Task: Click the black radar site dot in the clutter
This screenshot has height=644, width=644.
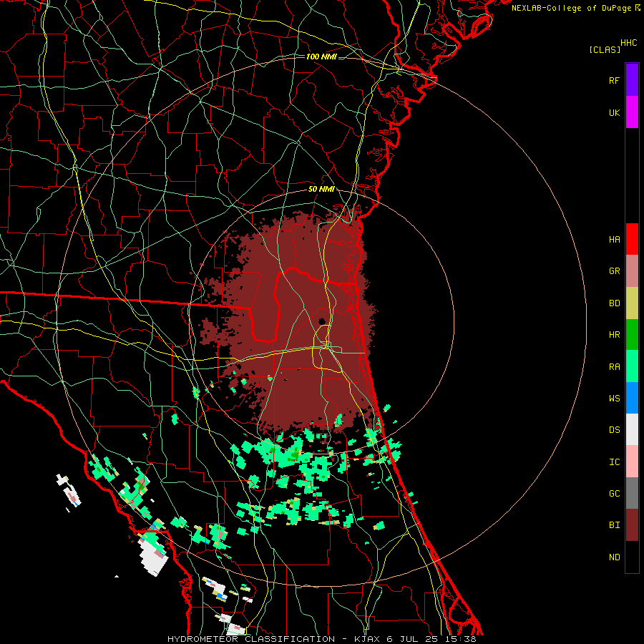Action: point(322,321)
